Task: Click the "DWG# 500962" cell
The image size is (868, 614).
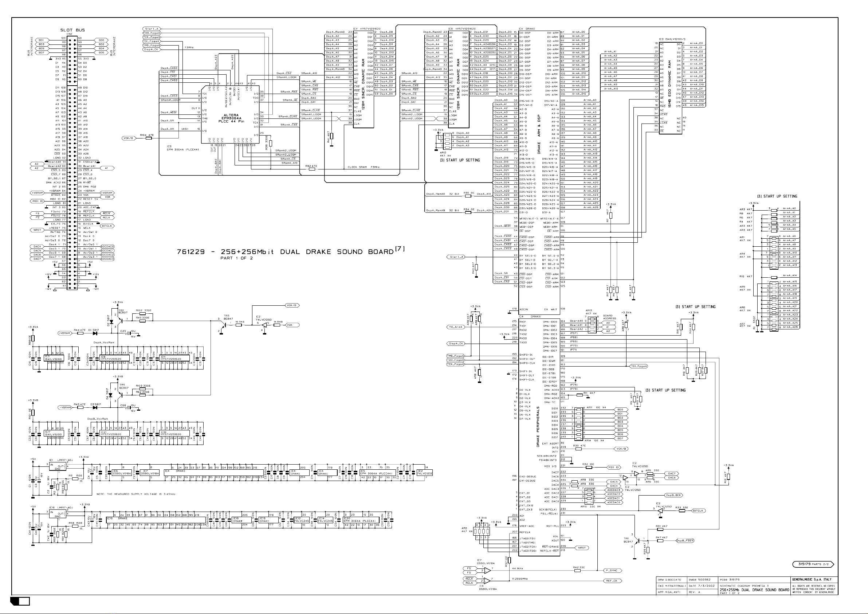Action: 702,580
